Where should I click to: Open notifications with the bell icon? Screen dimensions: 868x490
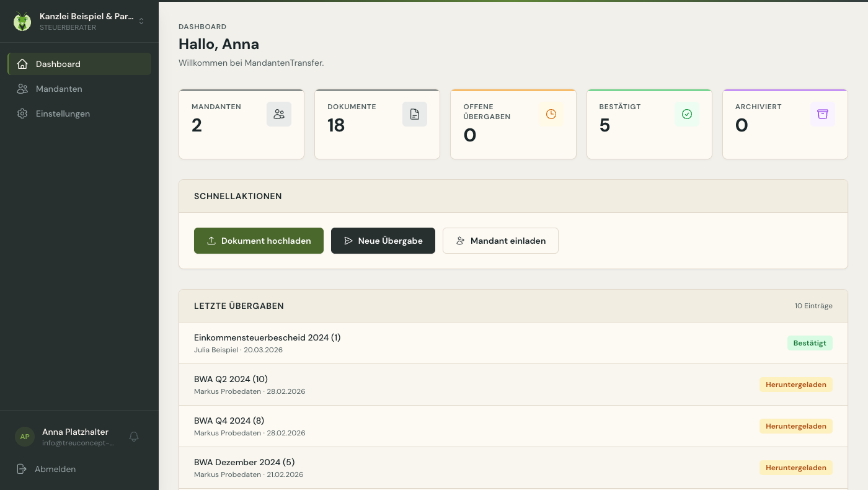coord(134,437)
